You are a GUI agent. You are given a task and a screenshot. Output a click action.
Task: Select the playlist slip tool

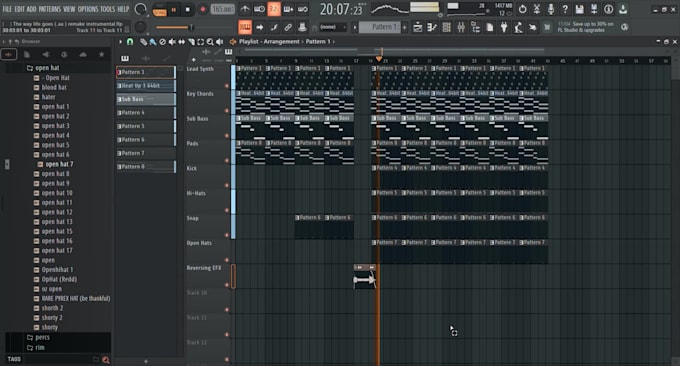(181, 42)
